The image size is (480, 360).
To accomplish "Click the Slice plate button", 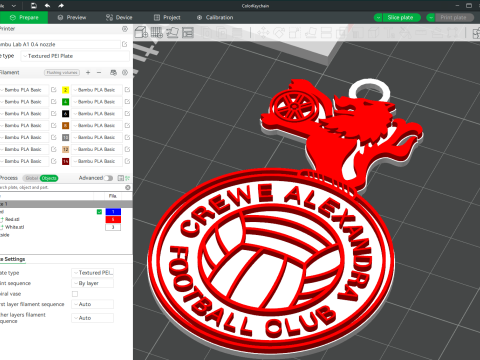I will pos(400,17).
